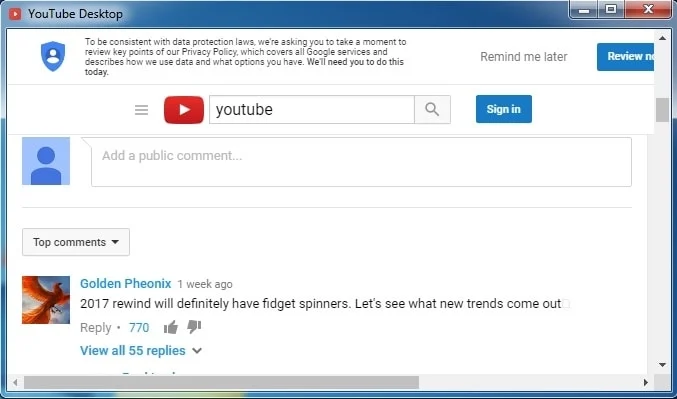This screenshot has height=399, width=677.
Task: Dislike the Golden Pheonix comment
Action: point(194,327)
